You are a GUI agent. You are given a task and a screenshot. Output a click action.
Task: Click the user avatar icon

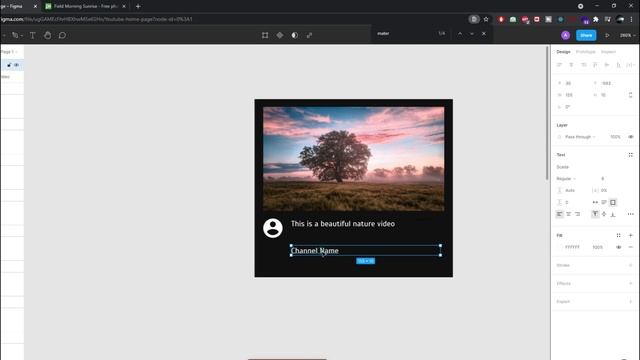pos(565,36)
